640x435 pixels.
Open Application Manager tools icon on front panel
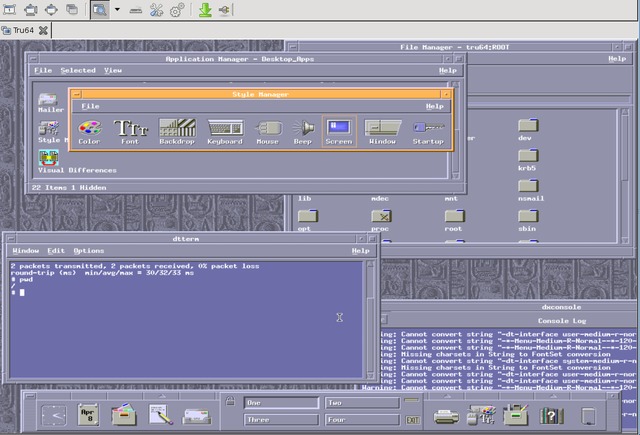pyautogui.click(x=516, y=415)
